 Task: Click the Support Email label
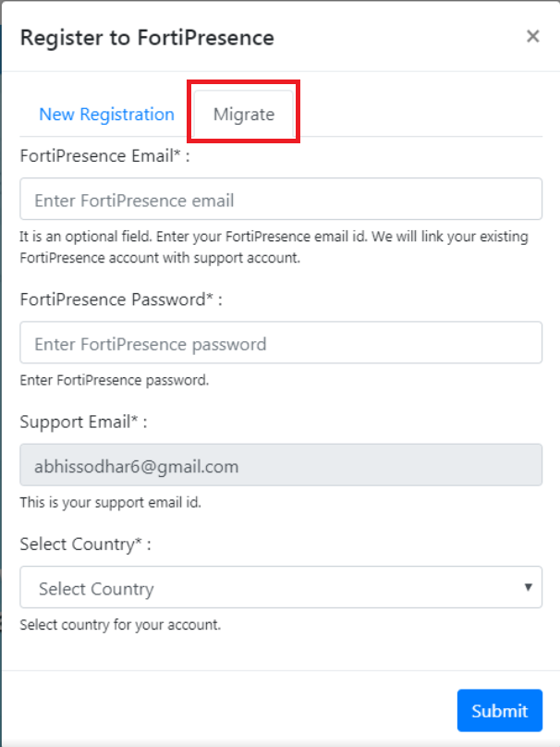[x=83, y=422]
